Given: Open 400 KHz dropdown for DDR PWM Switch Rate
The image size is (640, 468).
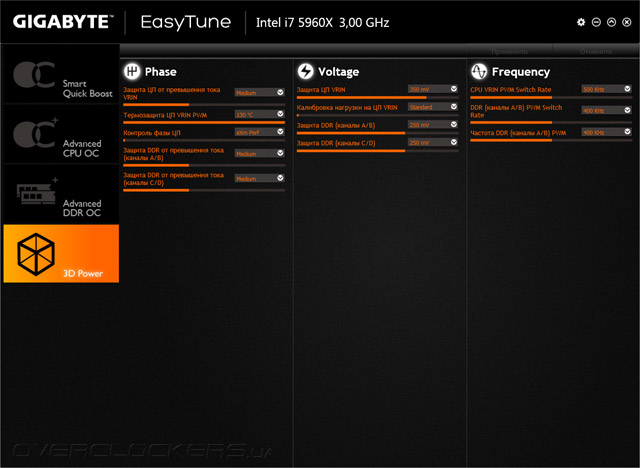Looking at the screenshot, I should (x=607, y=111).
